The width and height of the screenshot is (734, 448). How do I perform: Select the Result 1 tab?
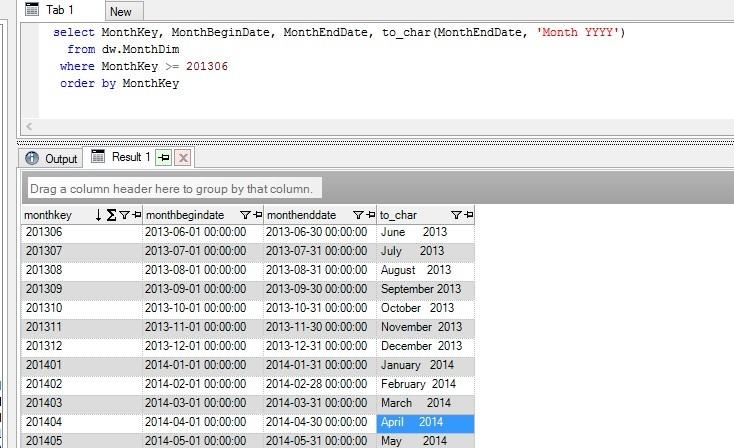pos(131,157)
